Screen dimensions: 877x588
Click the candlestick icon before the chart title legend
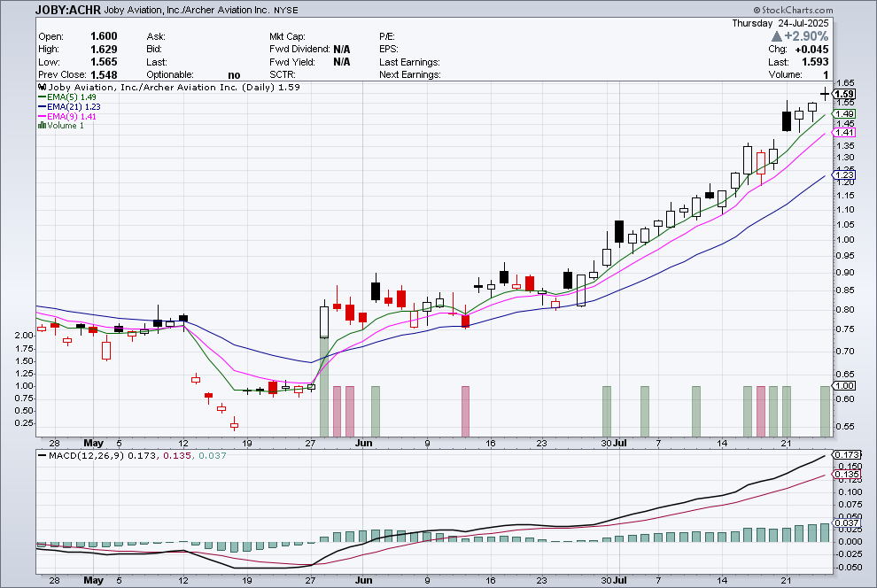click(x=42, y=87)
